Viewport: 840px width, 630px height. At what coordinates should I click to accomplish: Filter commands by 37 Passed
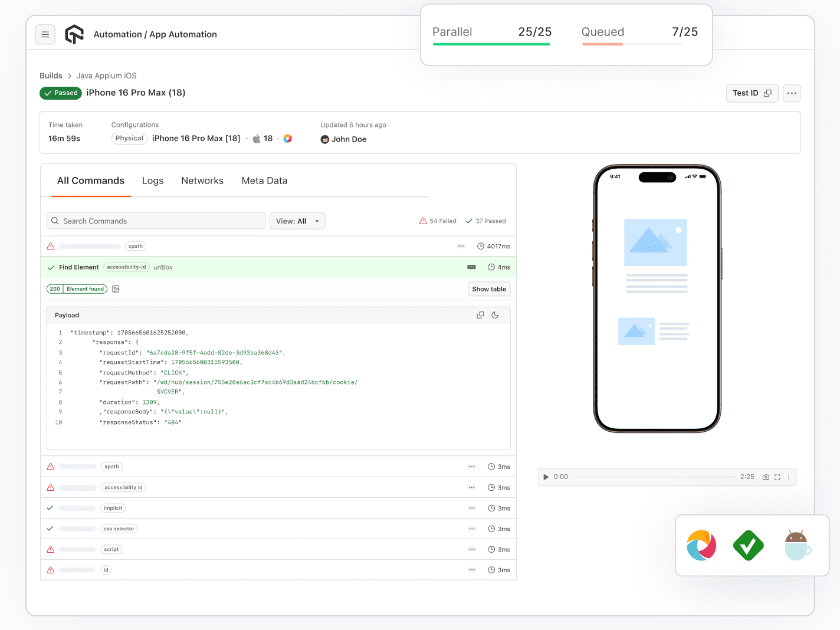[485, 221]
